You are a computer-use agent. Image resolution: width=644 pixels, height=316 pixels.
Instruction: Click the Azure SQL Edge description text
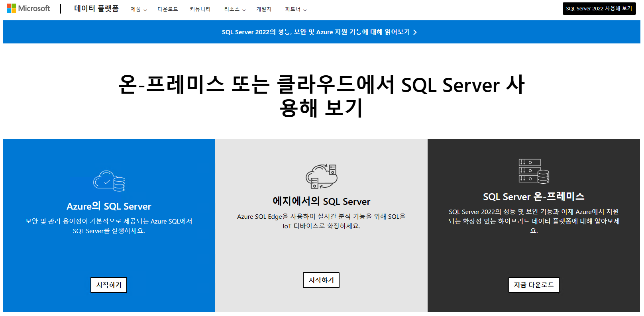pyautogui.click(x=321, y=221)
